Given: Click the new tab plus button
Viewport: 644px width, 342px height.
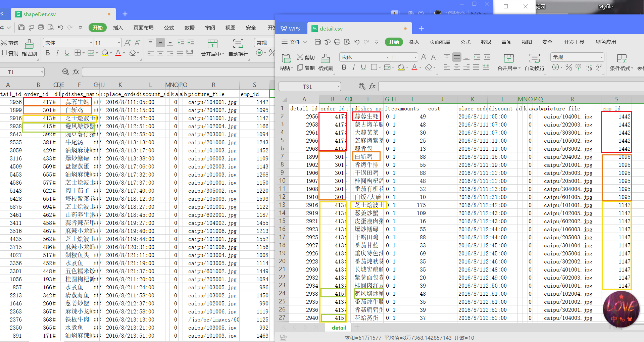Looking at the screenshot, I should (x=421, y=28).
